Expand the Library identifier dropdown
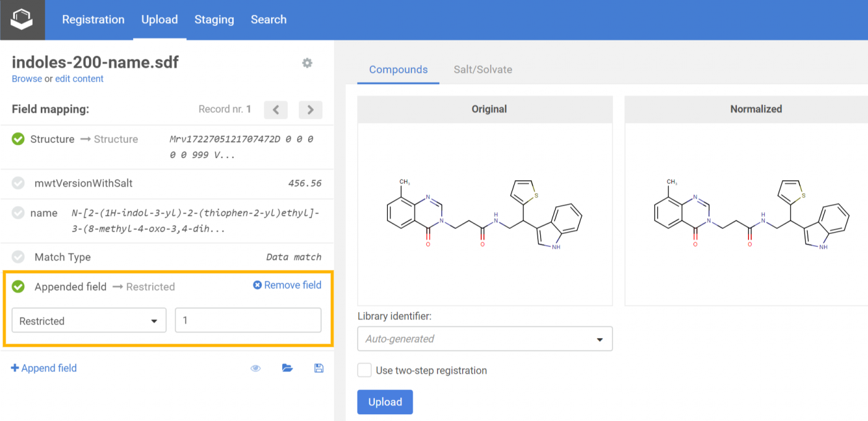This screenshot has height=421, width=868. (x=484, y=339)
